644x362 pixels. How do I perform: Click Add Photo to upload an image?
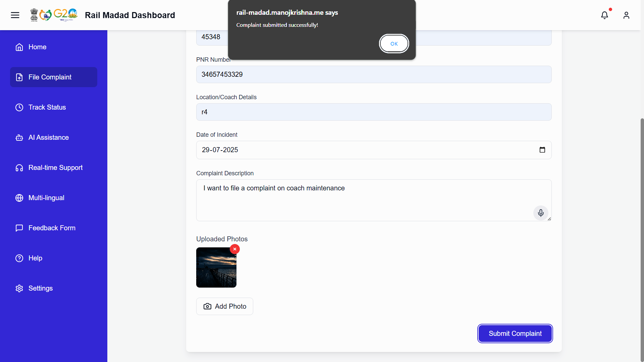[x=224, y=306]
